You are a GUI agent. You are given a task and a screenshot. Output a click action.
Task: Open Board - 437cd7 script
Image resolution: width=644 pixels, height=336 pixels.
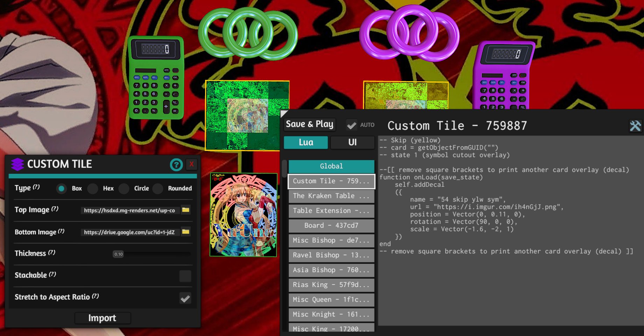point(331,226)
